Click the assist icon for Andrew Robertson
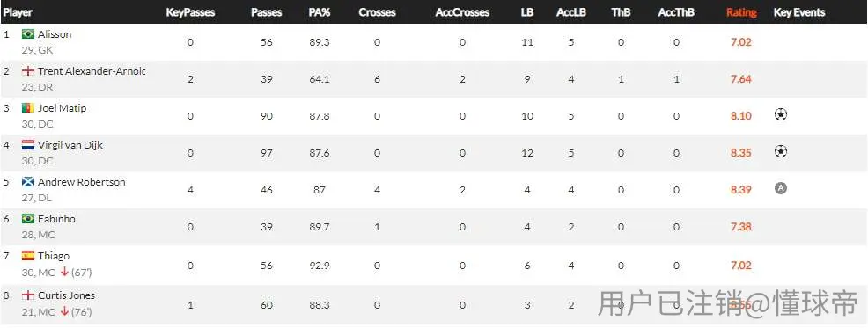The height and width of the screenshot is (328, 868). (781, 188)
